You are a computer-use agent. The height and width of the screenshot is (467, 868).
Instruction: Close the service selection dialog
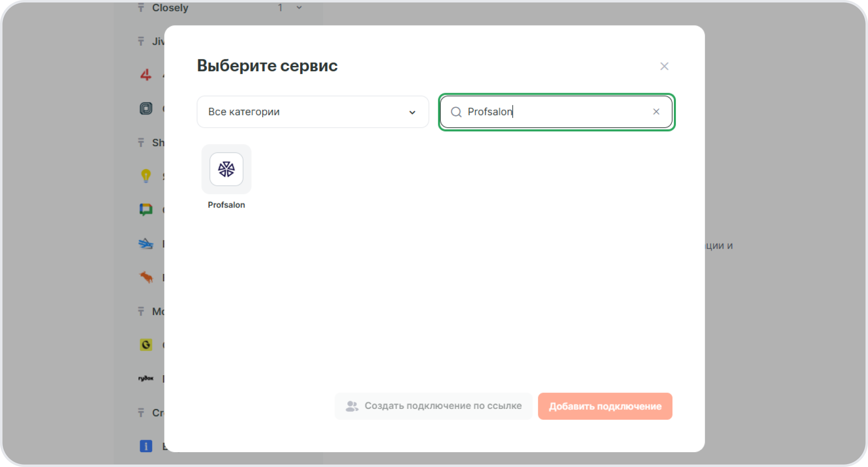pyautogui.click(x=664, y=66)
